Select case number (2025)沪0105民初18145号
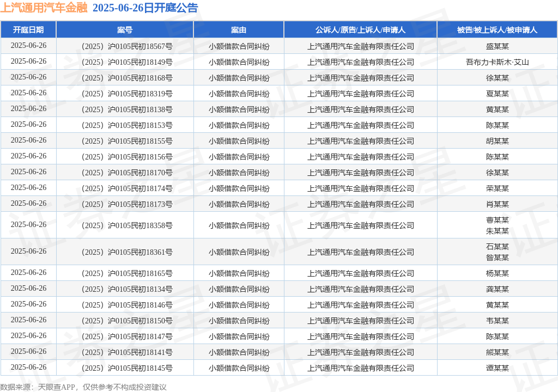 click(127, 368)
